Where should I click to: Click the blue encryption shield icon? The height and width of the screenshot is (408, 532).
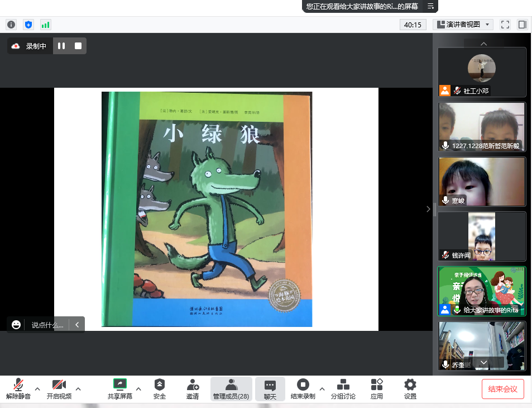point(28,25)
